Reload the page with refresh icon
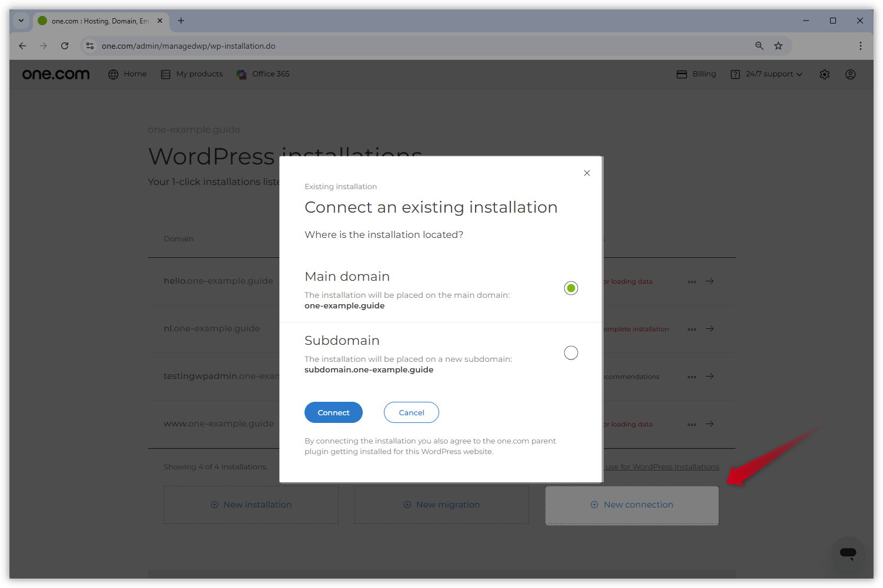This screenshot has width=883, height=588. pyautogui.click(x=65, y=46)
